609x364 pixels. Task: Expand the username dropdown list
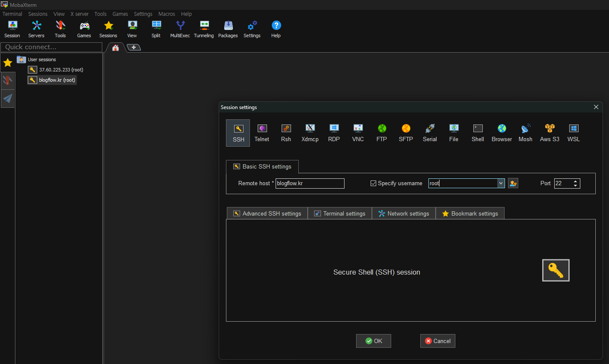pyautogui.click(x=501, y=183)
